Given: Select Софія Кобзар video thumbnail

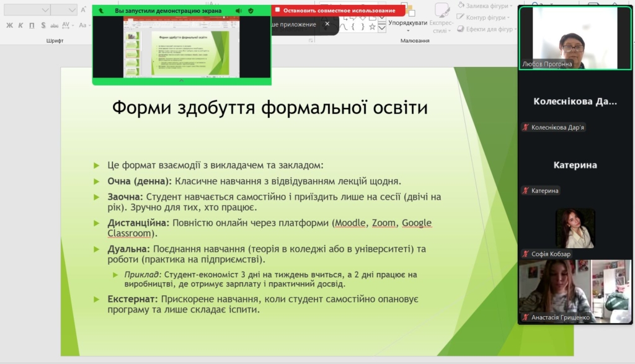Looking at the screenshot, I should click(x=575, y=228).
